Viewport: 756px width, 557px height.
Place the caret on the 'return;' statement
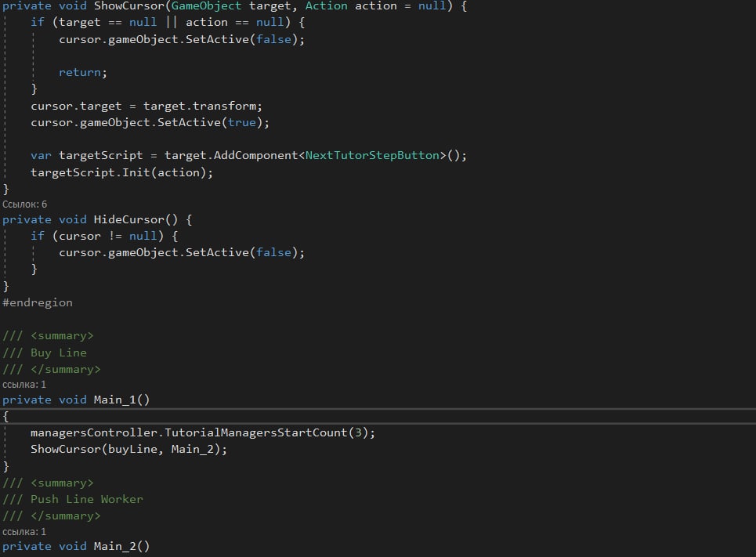pos(83,72)
